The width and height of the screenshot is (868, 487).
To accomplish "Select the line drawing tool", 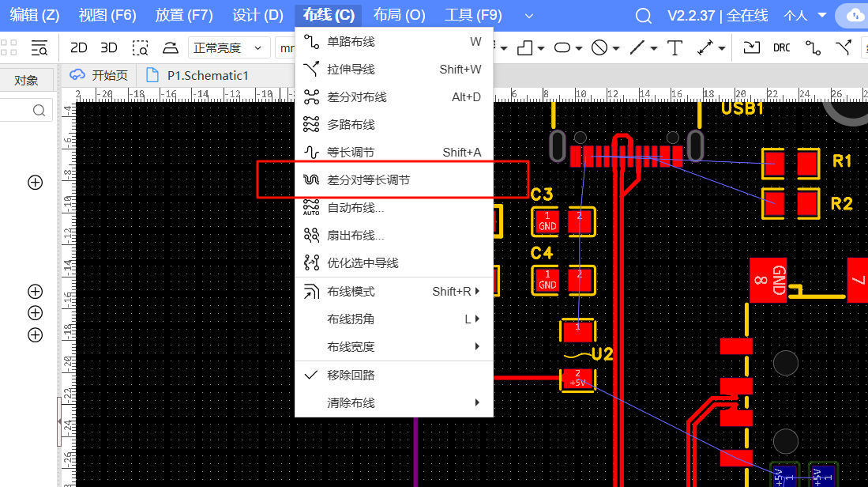I will pyautogui.click(x=637, y=48).
